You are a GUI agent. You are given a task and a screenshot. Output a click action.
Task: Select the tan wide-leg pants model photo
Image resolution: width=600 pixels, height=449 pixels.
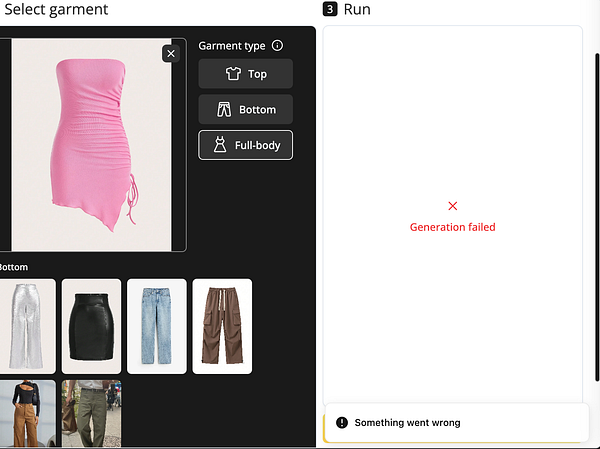click(27, 413)
